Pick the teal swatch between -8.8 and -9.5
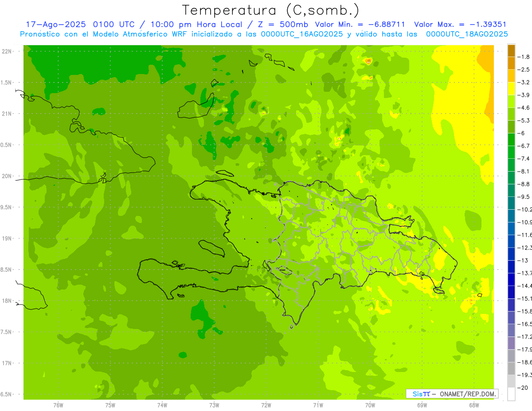Screen dimensions: 532x411 point(511,190)
